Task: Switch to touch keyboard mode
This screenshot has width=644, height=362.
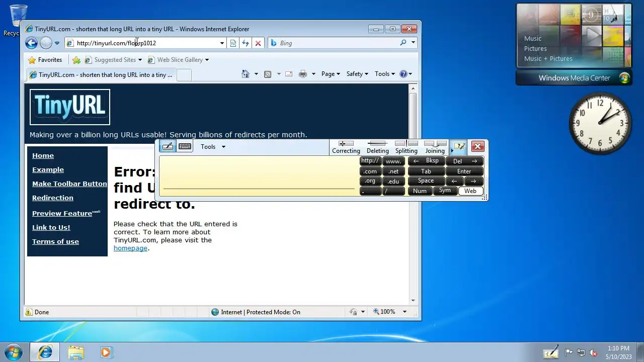Action: [x=185, y=146]
